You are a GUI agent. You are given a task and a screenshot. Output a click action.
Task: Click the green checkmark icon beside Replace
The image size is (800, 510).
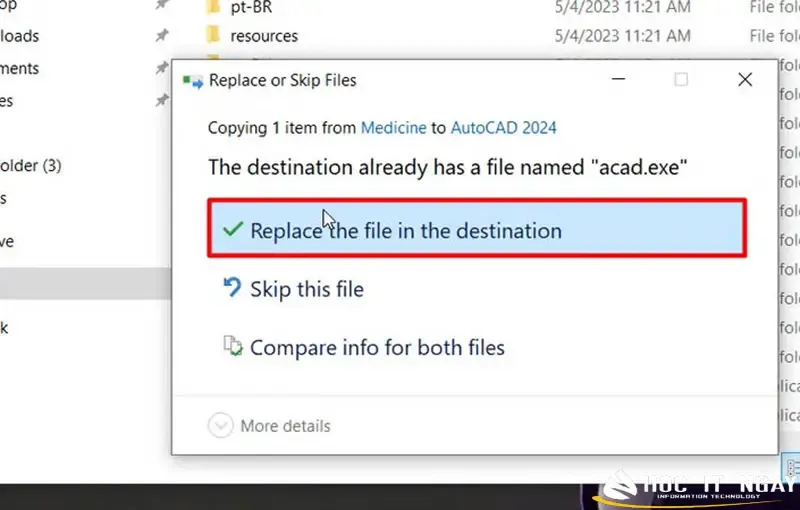click(x=233, y=230)
